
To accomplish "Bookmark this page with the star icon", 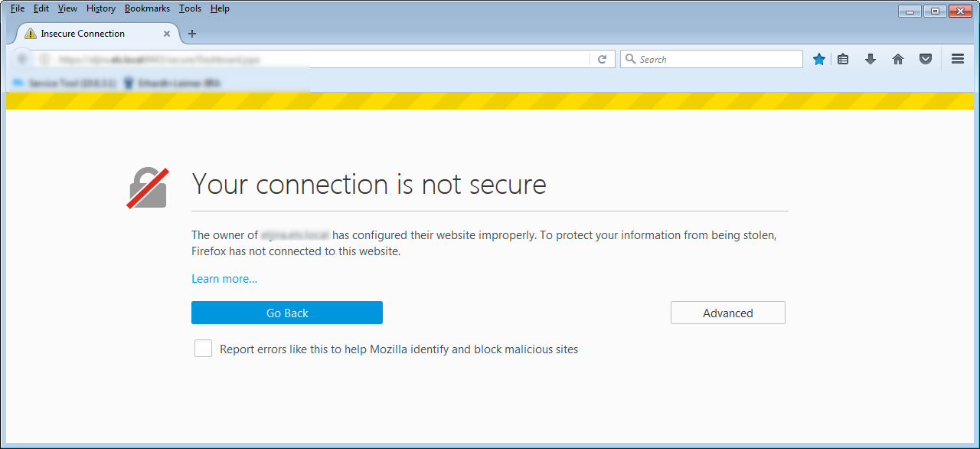I will coord(818,58).
